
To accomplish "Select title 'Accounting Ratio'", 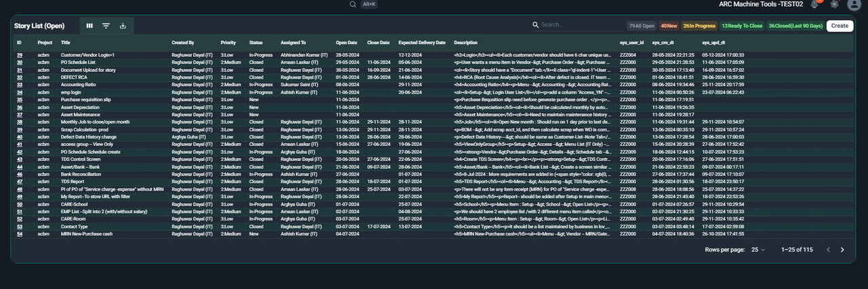I will pos(78,85).
